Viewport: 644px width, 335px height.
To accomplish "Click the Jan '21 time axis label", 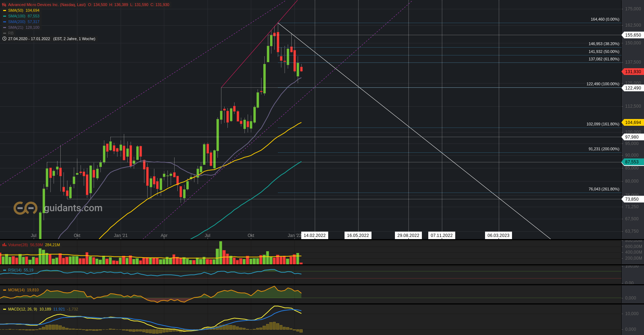I will pos(121,236).
